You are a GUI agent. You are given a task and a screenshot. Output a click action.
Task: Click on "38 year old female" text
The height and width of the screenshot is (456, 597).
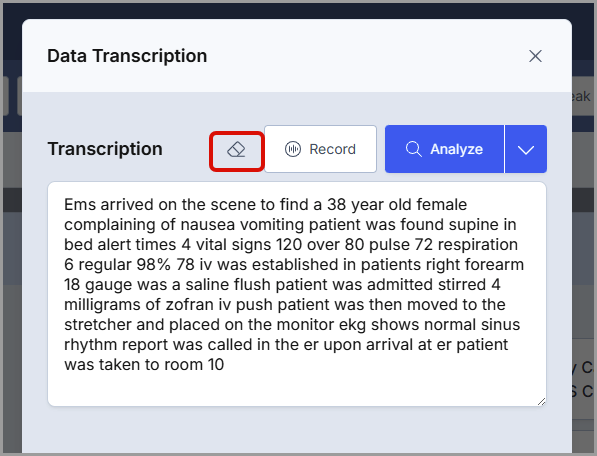click(397, 204)
